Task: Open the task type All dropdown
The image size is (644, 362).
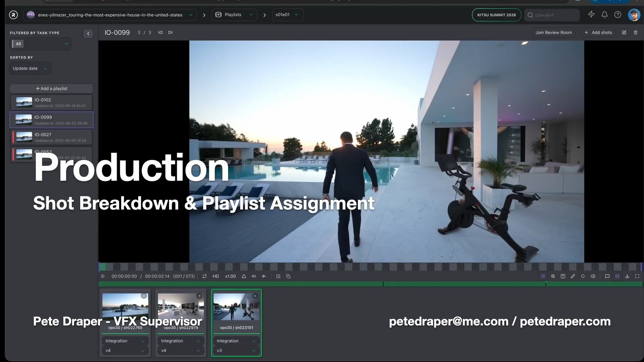Action: pyautogui.click(x=40, y=44)
